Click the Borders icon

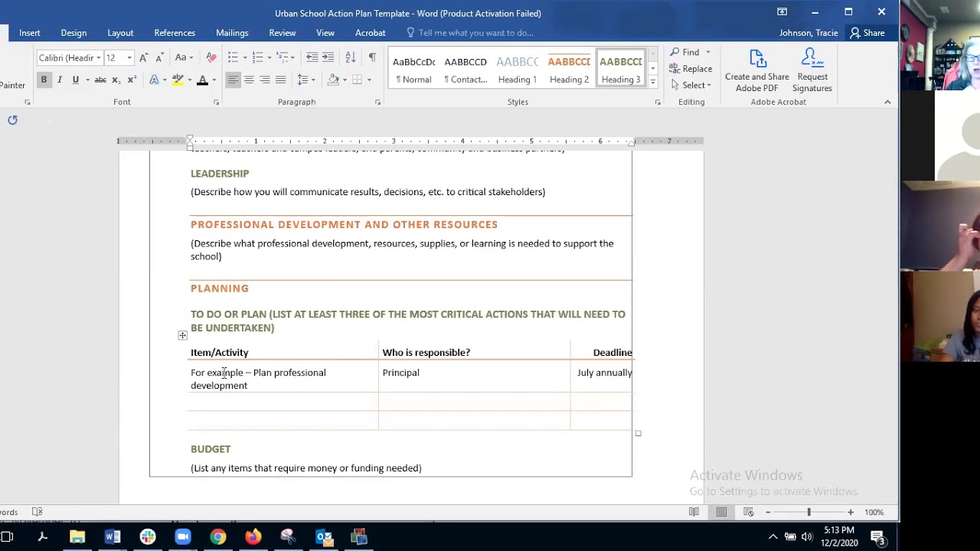click(358, 80)
